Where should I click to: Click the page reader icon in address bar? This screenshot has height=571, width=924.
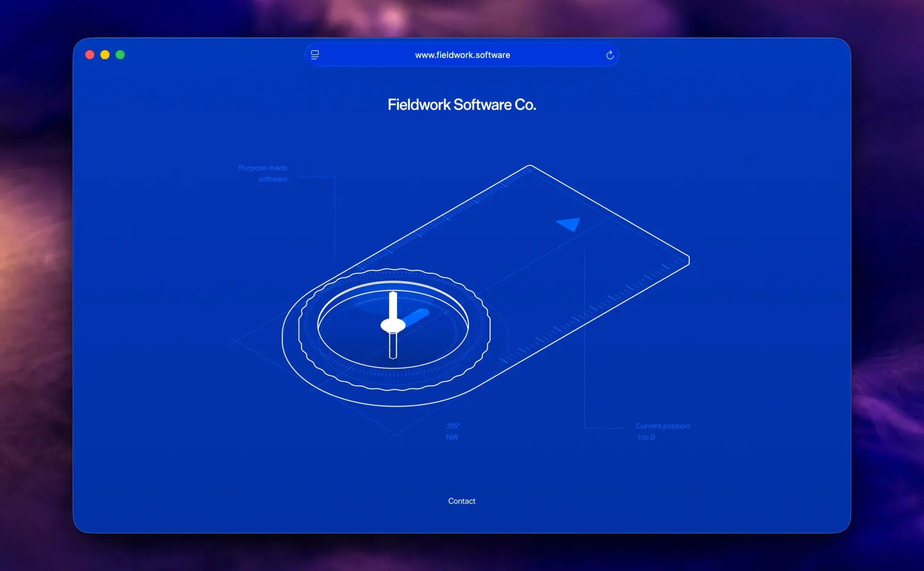pos(315,55)
